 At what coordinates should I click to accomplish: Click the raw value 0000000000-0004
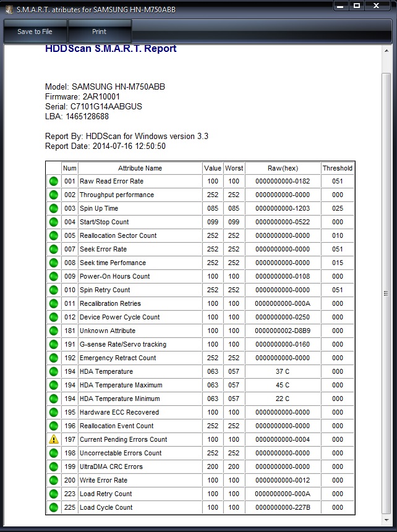coord(283,439)
